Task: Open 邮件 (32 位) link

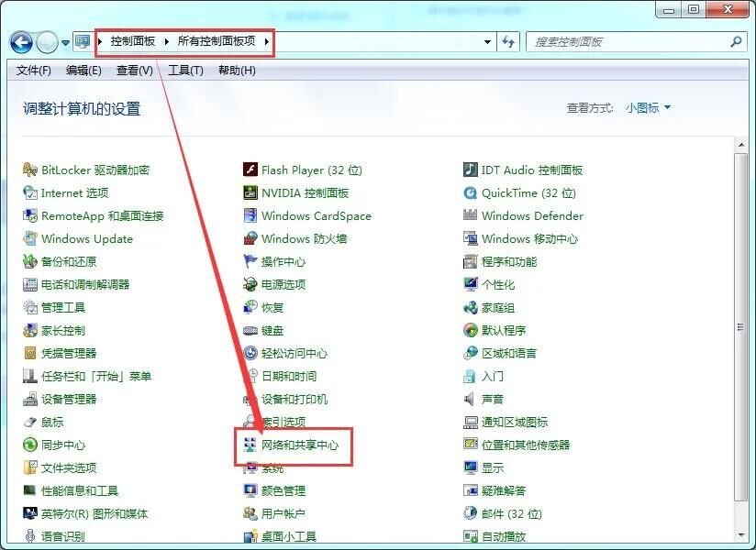Action: [x=512, y=514]
